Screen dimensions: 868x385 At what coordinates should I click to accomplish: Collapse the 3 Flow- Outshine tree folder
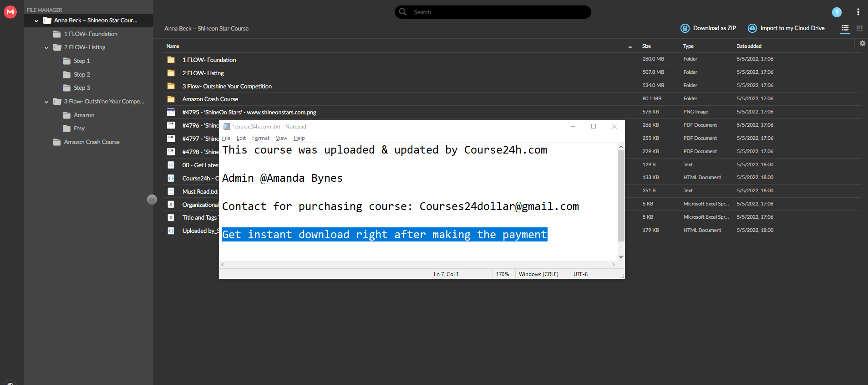tap(46, 102)
